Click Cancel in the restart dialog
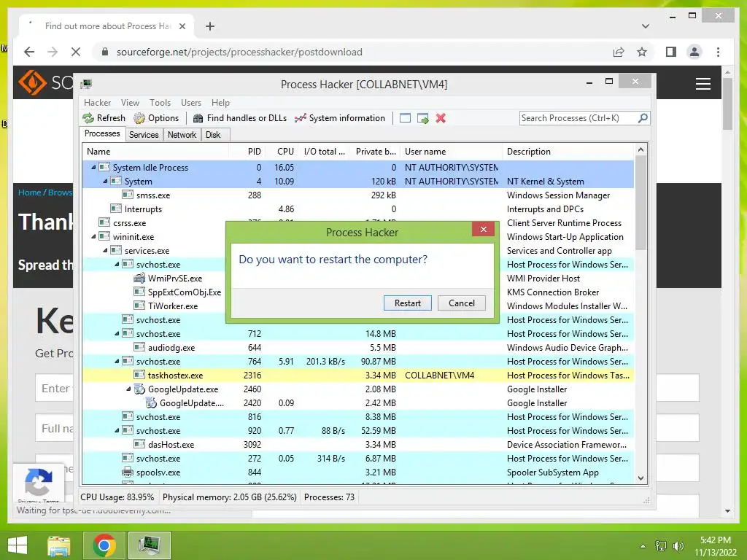747x560 pixels. pyautogui.click(x=462, y=303)
